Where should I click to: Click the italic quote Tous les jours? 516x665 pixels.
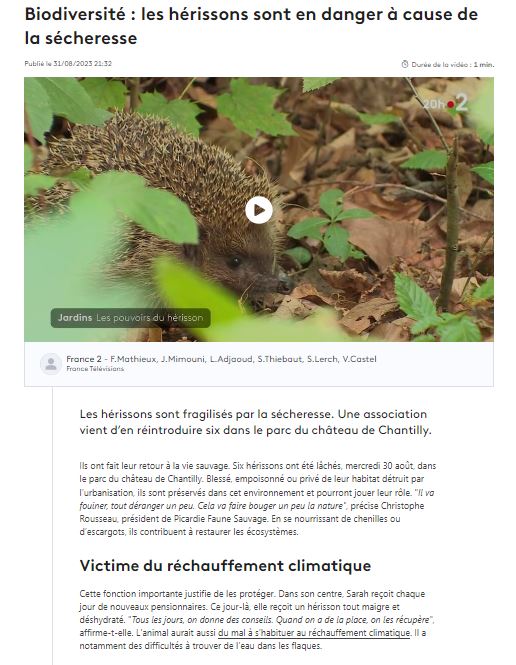(281, 620)
